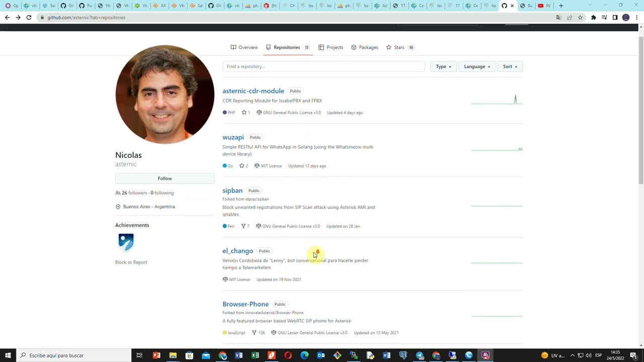Open the volume control in system tray
This screenshot has height=362, width=644.
[589, 355]
